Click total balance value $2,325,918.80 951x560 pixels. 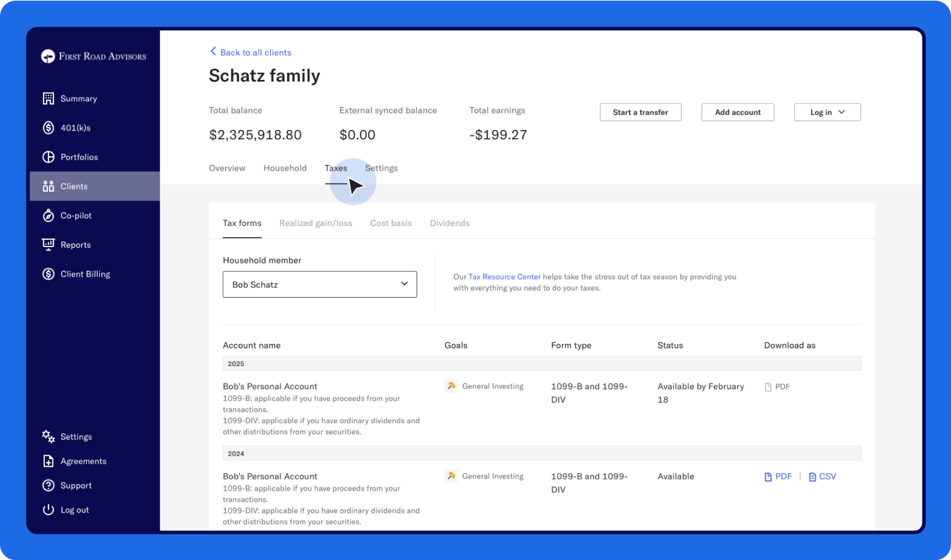pos(255,135)
